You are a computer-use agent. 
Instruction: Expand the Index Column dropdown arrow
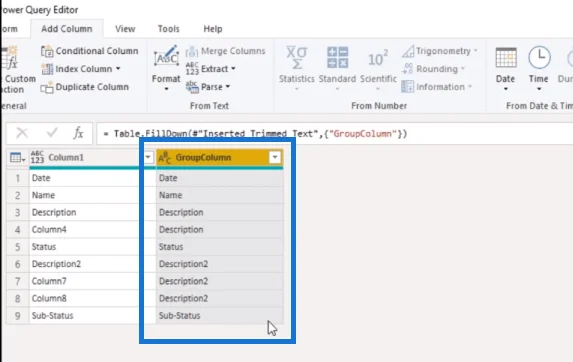coord(118,68)
